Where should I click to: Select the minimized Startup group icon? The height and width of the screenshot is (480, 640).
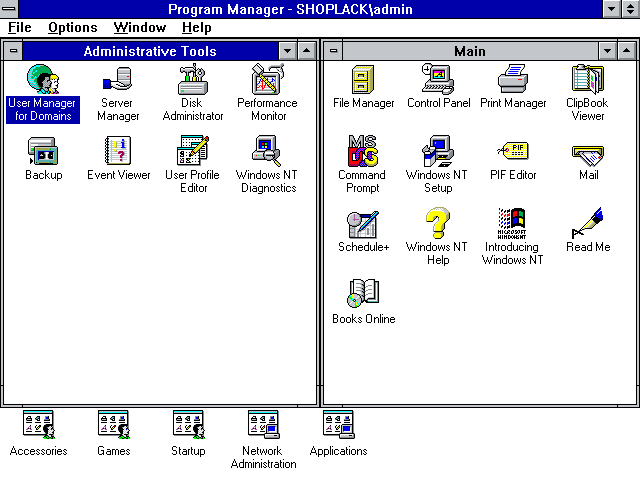[189, 425]
